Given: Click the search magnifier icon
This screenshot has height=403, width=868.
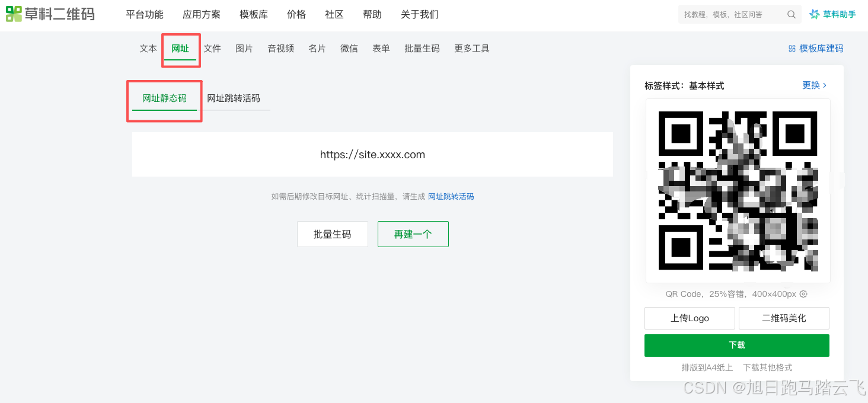Looking at the screenshot, I should [792, 15].
